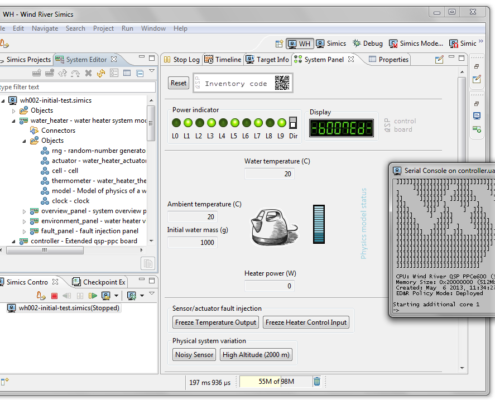Toggle the L5 power indicator LED
The image size is (495, 400).
[235, 123]
